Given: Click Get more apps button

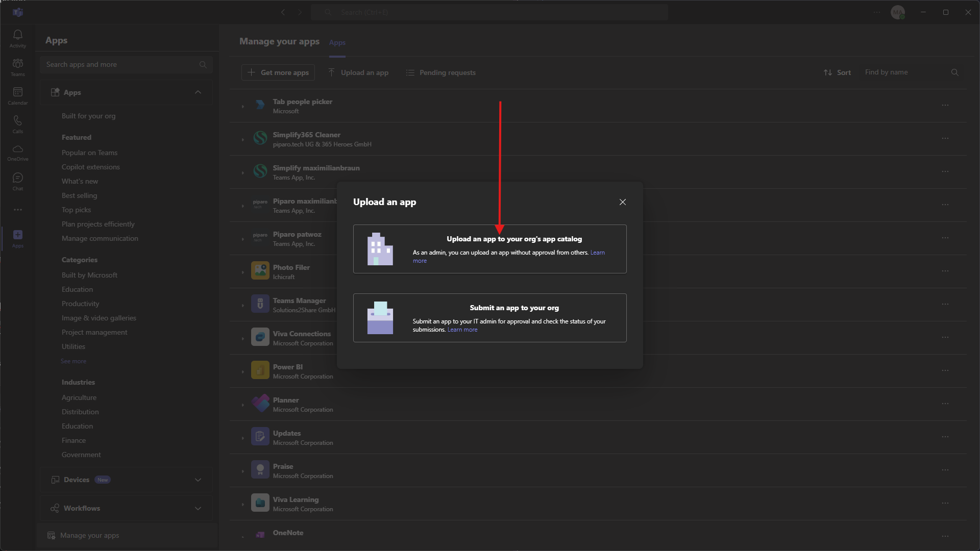Looking at the screenshot, I should pos(278,72).
